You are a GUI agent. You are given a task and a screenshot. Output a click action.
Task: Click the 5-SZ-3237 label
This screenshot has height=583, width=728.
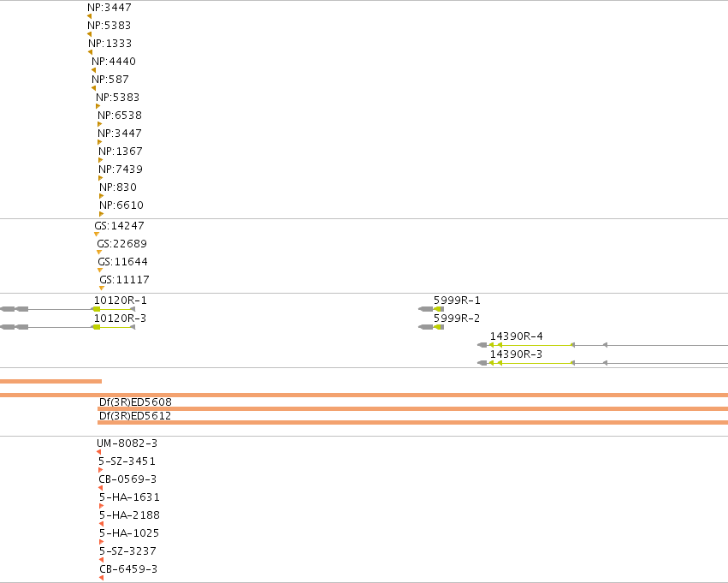click(127, 551)
